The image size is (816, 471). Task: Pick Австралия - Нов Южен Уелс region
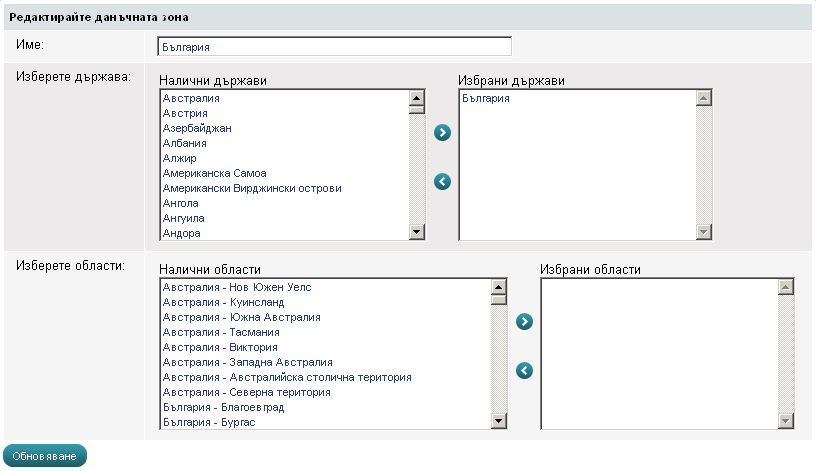coord(237,287)
